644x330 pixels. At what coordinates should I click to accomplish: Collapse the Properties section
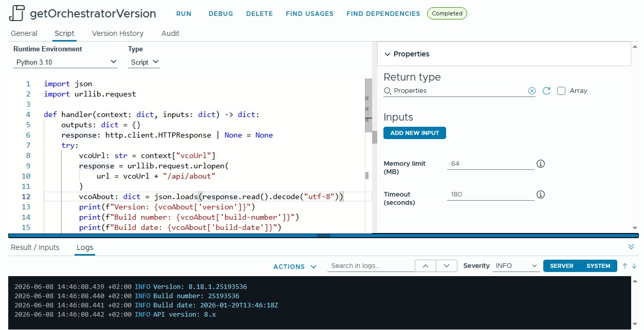388,54
